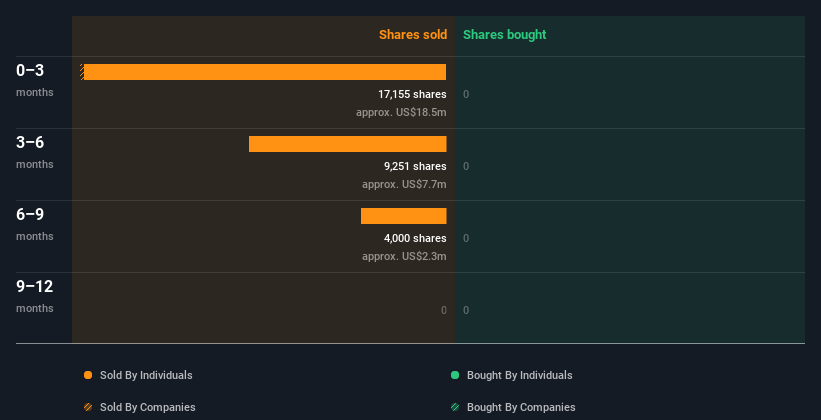Select the 3–6 months orange sold bar
The width and height of the screenshot is (821, 420).
coord(348,144)
